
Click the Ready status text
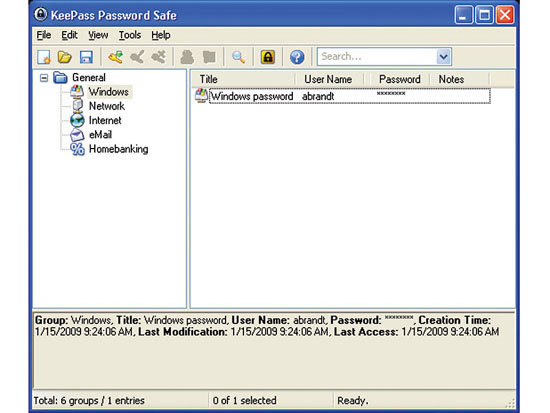(353, 400)
